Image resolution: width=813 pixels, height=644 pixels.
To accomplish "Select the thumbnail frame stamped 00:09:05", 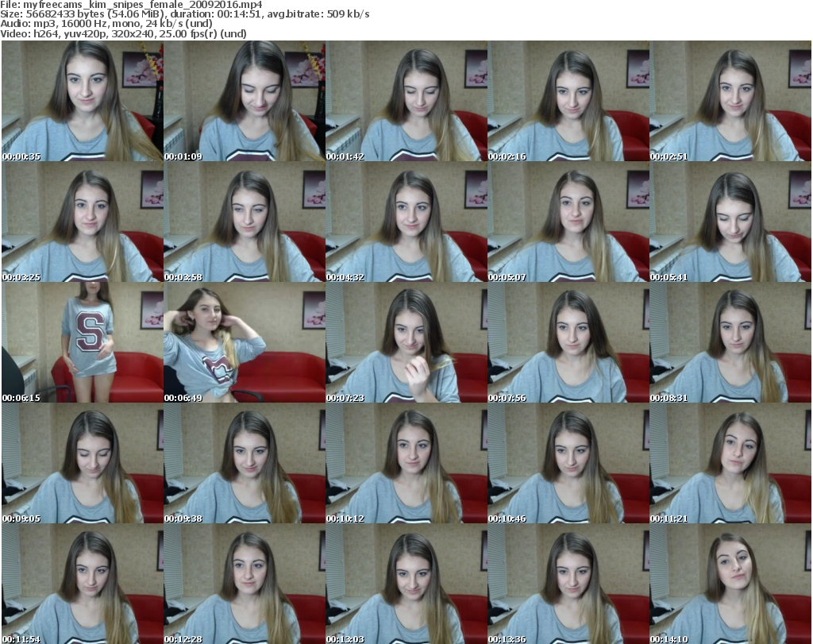I will 83,463.
